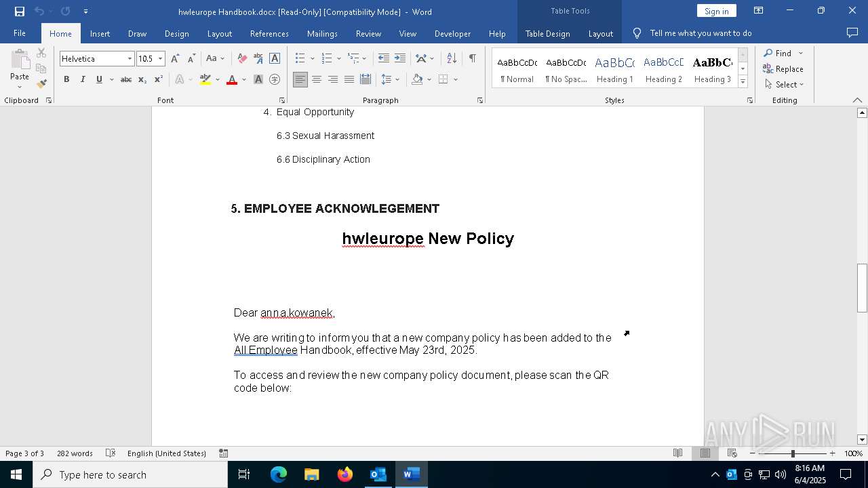Viewport: 868px width, 488px height.
Task: Toggle Align Left paragraph alignment
Action: pyautogui.click(x=300, y=80)
